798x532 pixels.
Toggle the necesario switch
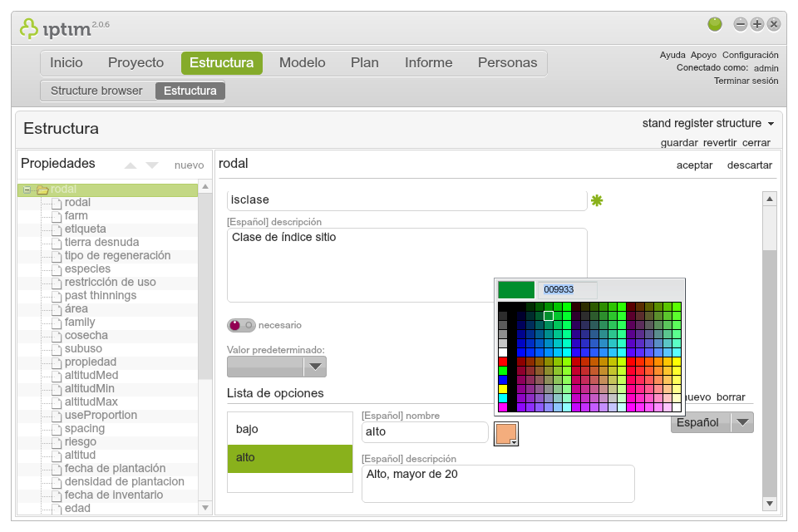(x=241, y=325)
